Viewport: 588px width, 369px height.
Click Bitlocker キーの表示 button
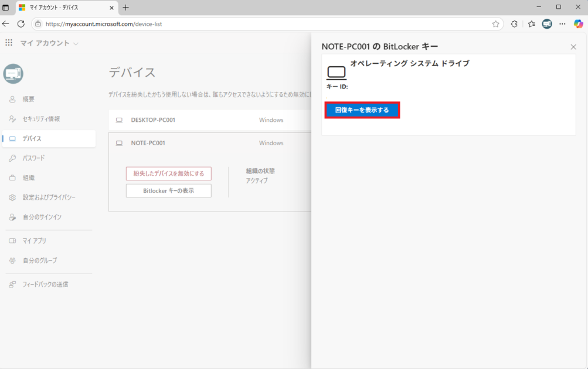pyautogui.click(x=169, y=191)
